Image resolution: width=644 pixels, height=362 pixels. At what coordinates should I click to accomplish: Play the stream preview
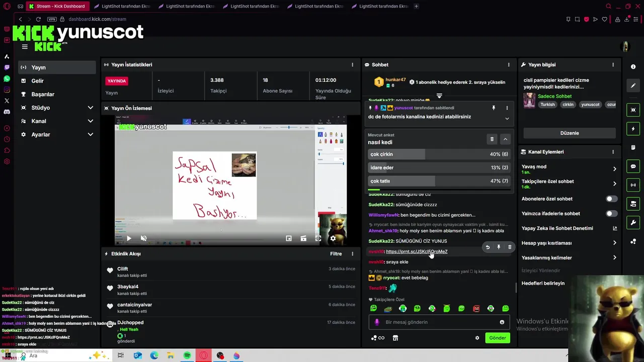[129, 238]
